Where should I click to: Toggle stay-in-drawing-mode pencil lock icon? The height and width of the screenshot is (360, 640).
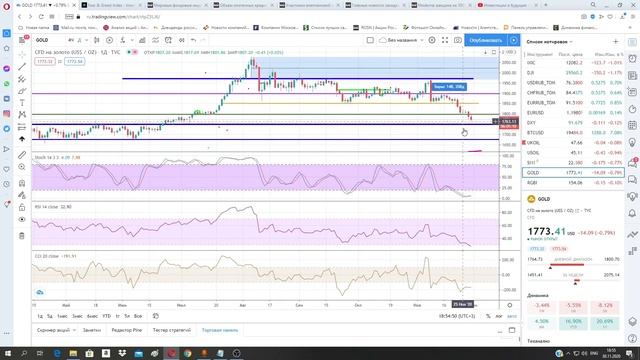coord(22,195)
